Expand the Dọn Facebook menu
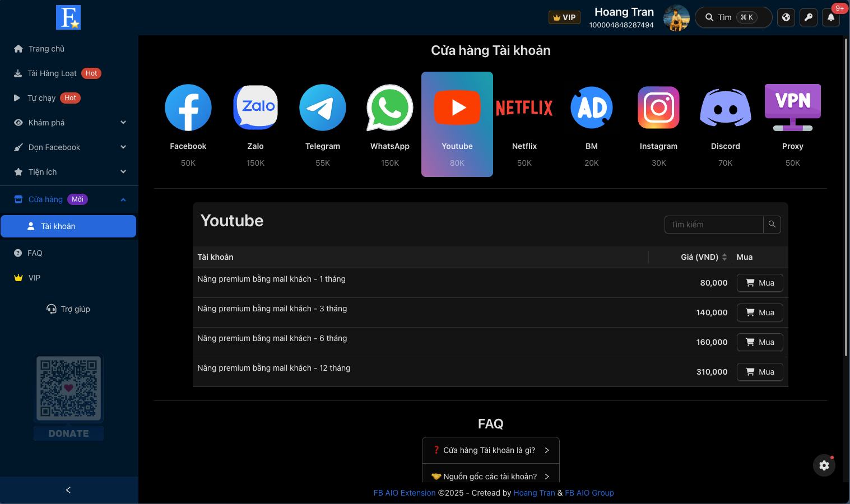This screenshot has width=850, height=504. click(x=69, y=147)
